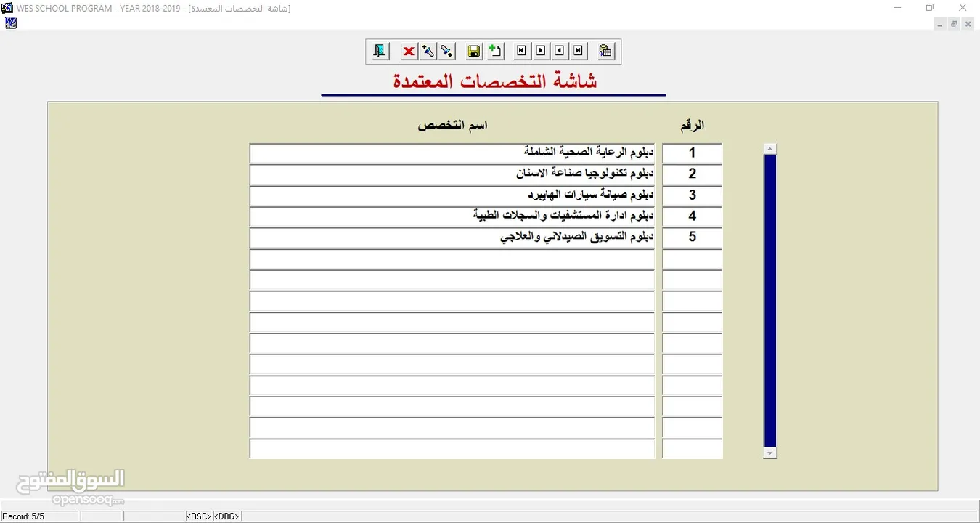Insert a new record with the green plus icon
Image resolution: width=980 pixels, height=523 pixels.
(x=494, y=51)
